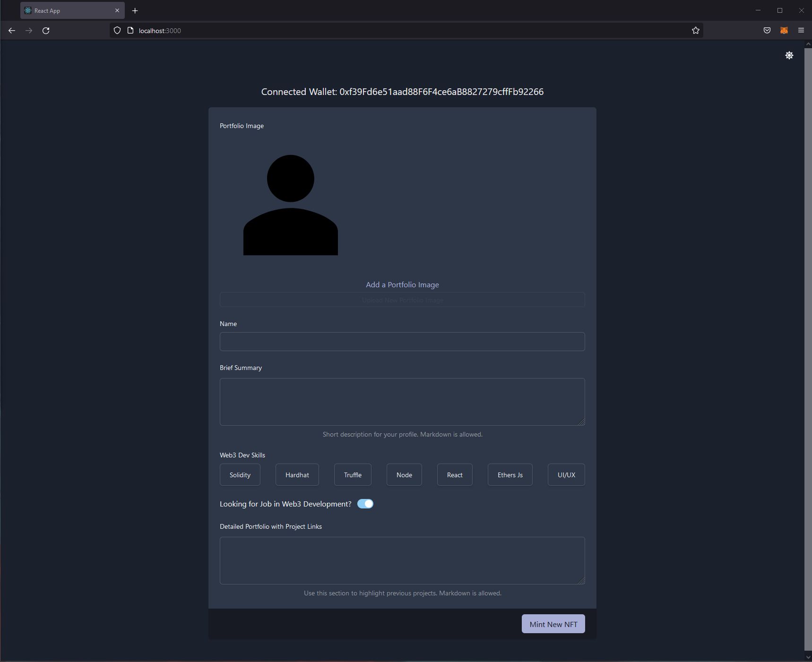Open a new tab with plus icon
Viewport: 812px width, 662px height.
pos(135,10)
